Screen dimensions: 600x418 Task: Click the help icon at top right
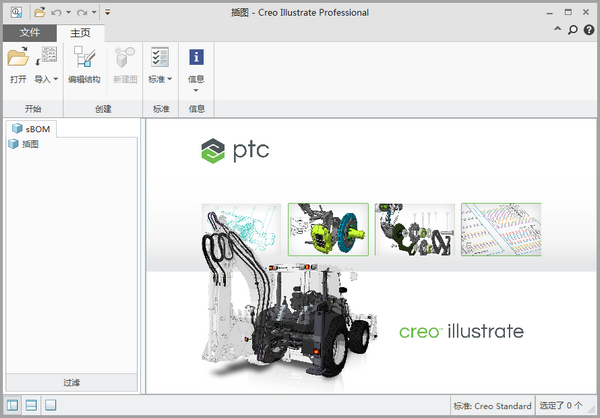[588, 31]
